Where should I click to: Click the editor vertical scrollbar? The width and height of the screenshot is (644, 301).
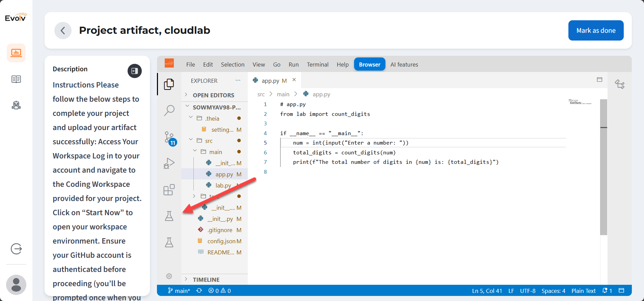pos(603,169)
